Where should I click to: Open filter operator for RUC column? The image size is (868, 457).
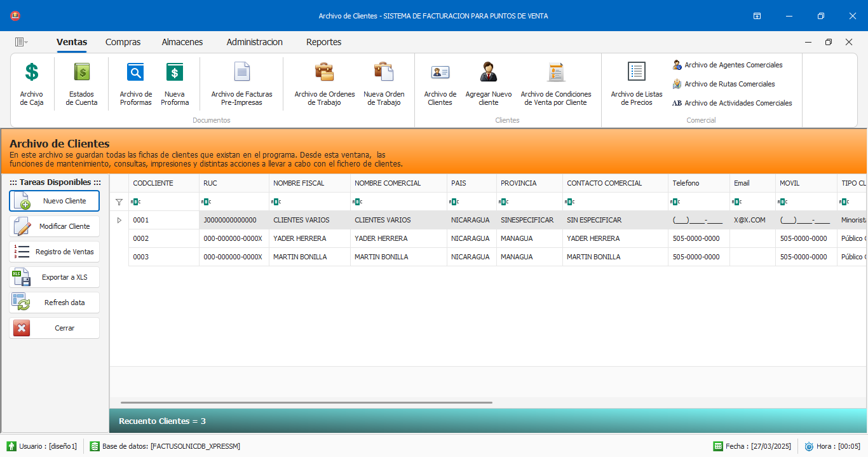coord(206,202)
